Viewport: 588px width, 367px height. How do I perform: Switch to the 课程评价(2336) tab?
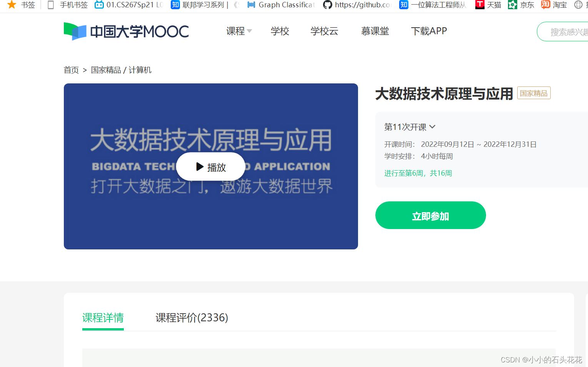(192, 318)
